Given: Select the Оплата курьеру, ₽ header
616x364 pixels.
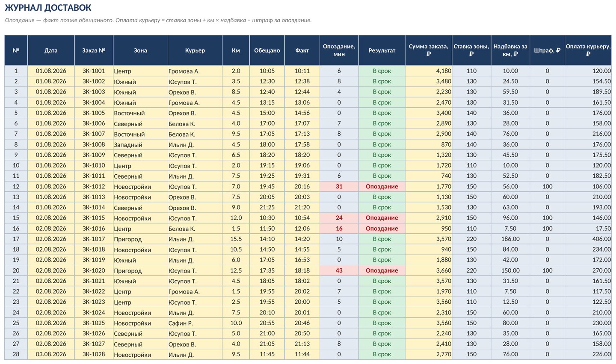Looking at the screenshot, I should [588, 50].
